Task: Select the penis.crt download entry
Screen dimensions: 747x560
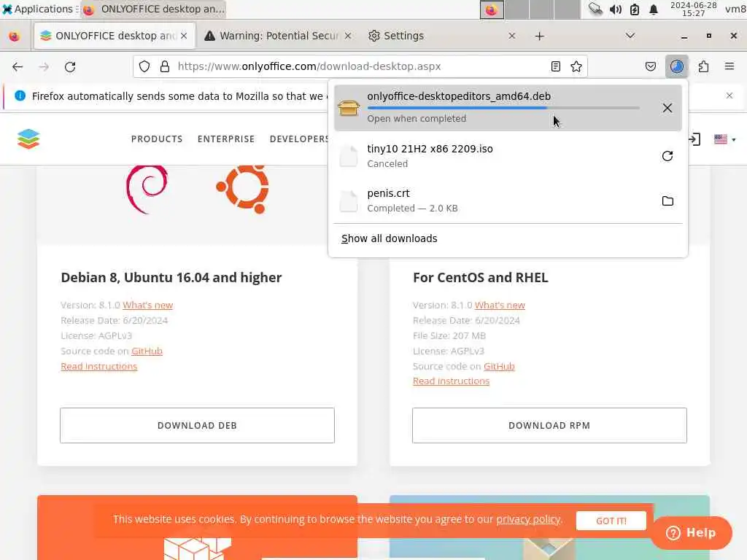Action: click(508, 201)
